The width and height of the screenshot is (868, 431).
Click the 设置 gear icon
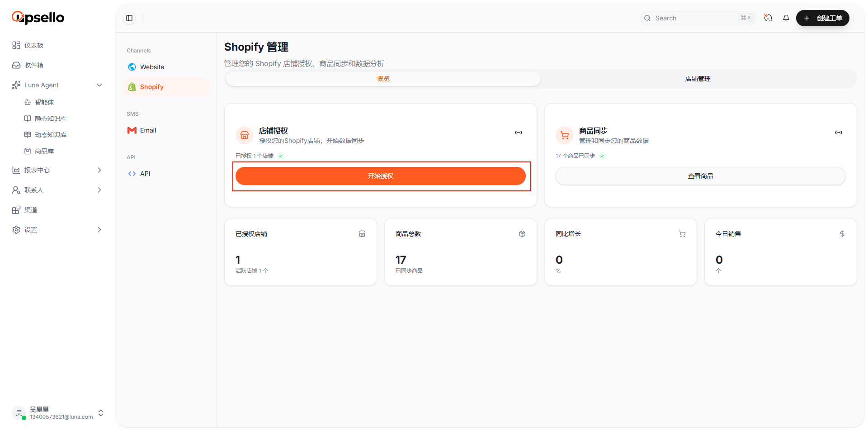16,230
